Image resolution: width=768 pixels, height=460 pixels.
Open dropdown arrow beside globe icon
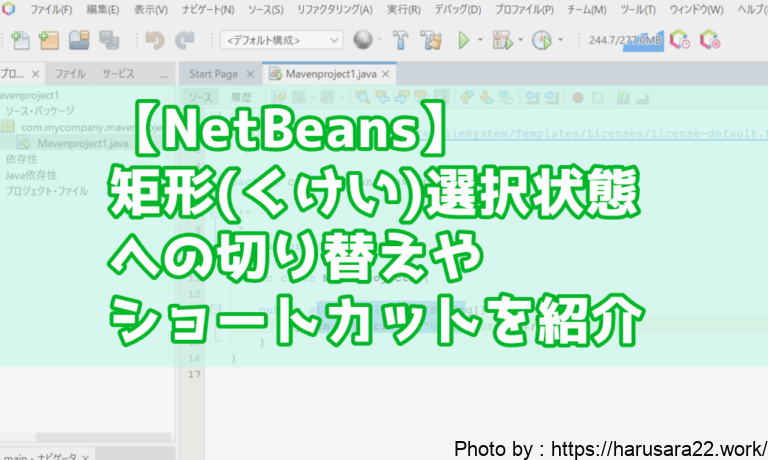tap(379, 40)
